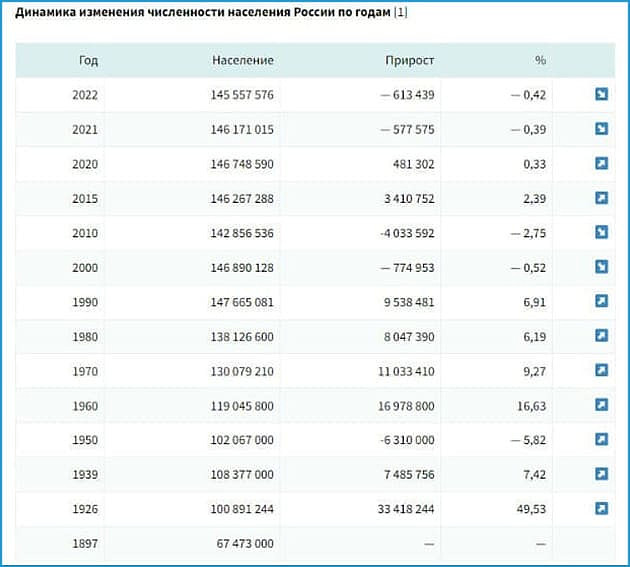630x567 pixels.
Task: Click population value 142 856 536
Action: [x=242, y=233]
